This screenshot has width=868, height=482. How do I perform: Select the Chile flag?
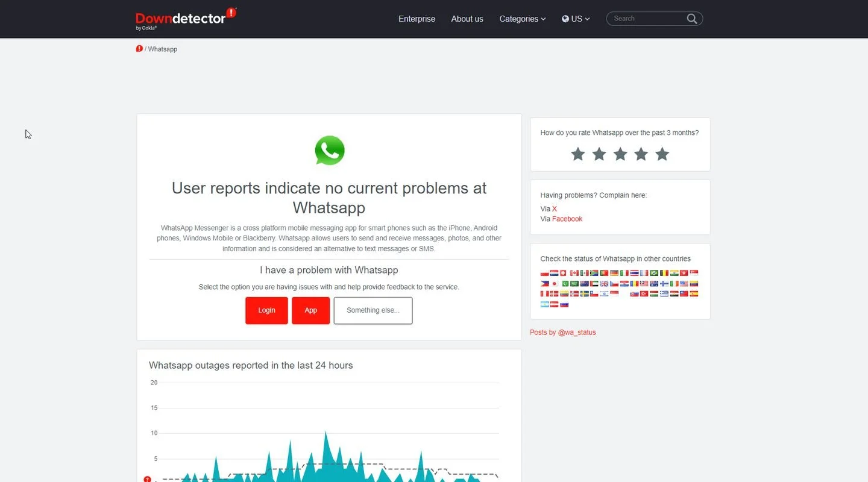point(594,293)
